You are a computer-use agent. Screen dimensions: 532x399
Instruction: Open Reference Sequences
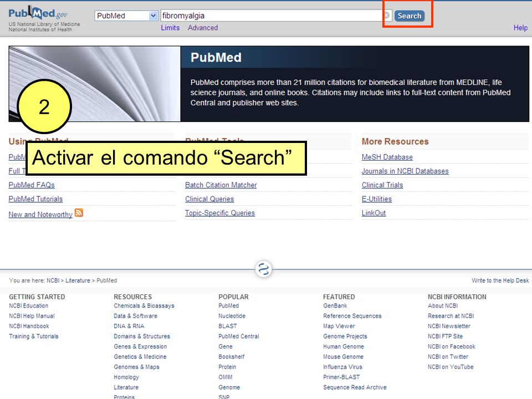(x=352, y=316)
